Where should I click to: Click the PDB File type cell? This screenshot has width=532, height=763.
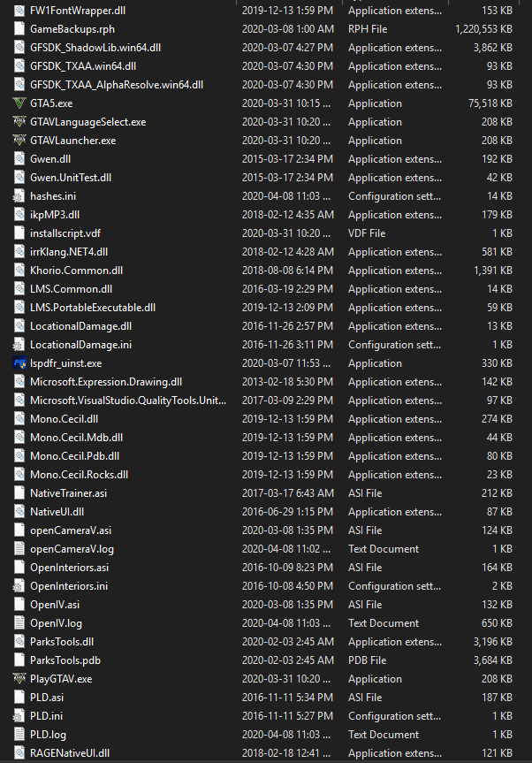tap(367, 660)
